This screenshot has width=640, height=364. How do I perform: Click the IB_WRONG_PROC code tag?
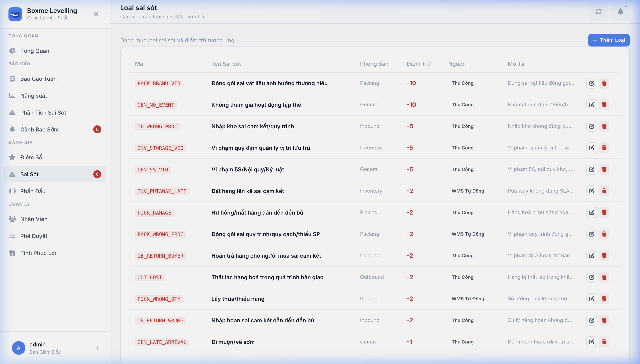pyautogui.click(x=157, y=126)
